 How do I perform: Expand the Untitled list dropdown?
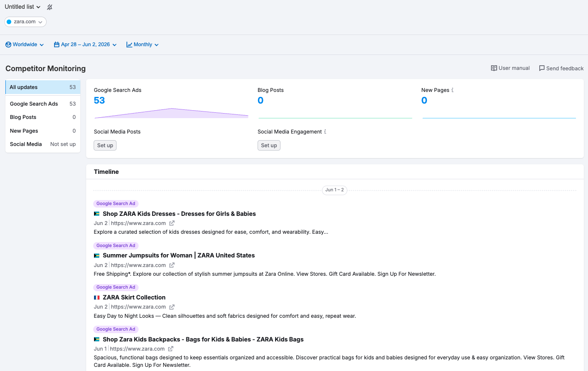pos(22,7)
